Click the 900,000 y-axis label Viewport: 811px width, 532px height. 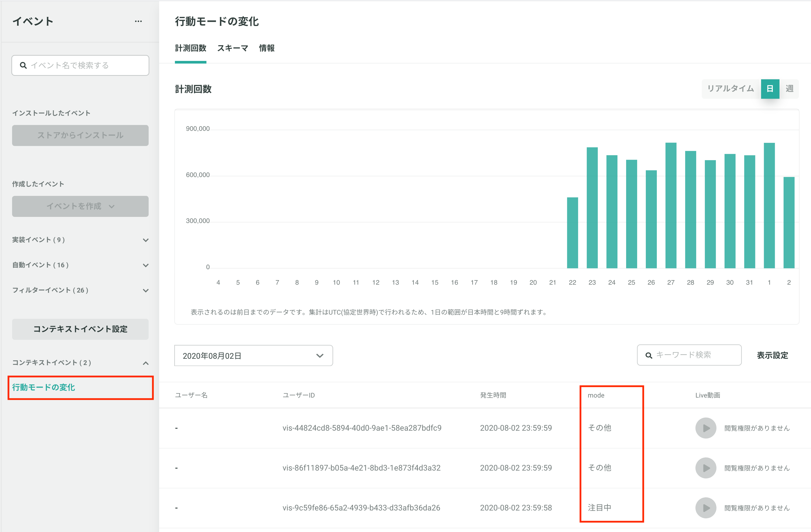click(x=198, y=129)
